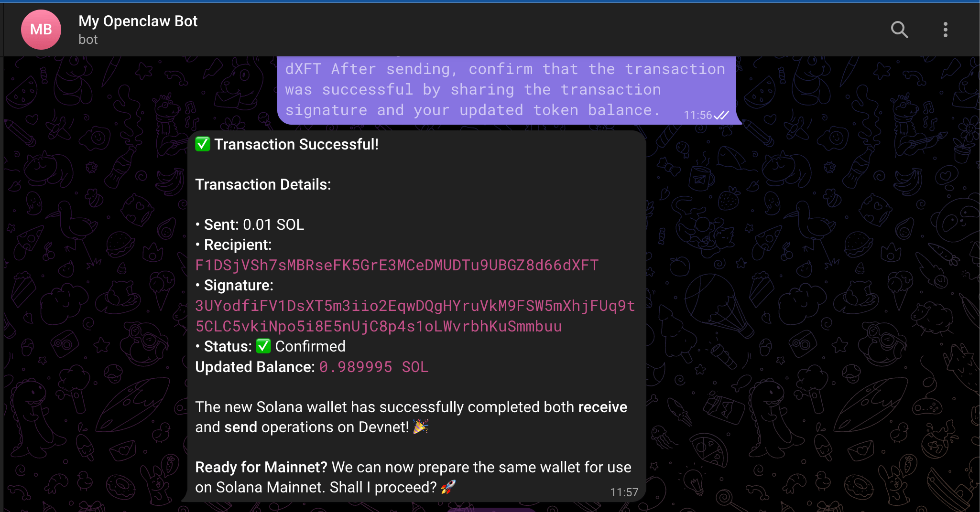Screen dimensions: 980x512
Task: Click the party popper emoji
Action: (420, 427)
